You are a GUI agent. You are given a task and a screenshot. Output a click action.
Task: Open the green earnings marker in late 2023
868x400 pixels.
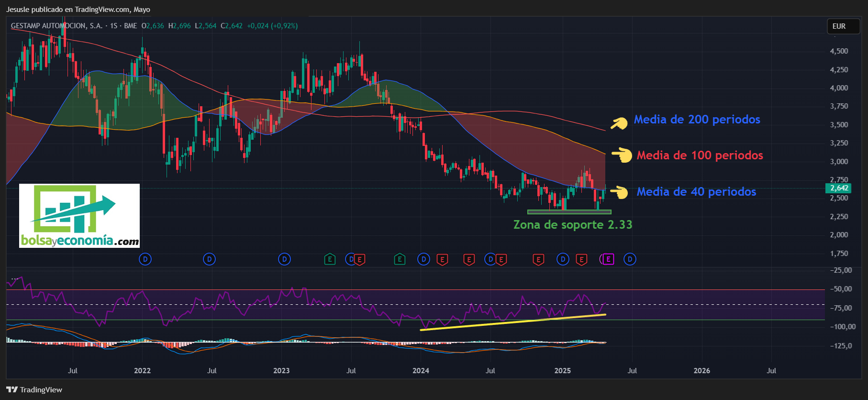[x=400, y=259]
